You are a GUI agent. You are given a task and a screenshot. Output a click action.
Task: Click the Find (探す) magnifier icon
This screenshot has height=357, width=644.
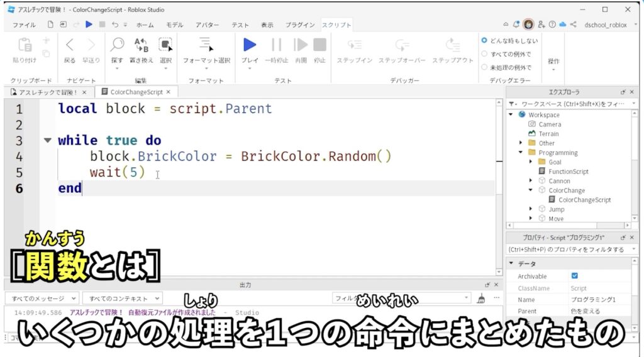[x=117, y=45]
